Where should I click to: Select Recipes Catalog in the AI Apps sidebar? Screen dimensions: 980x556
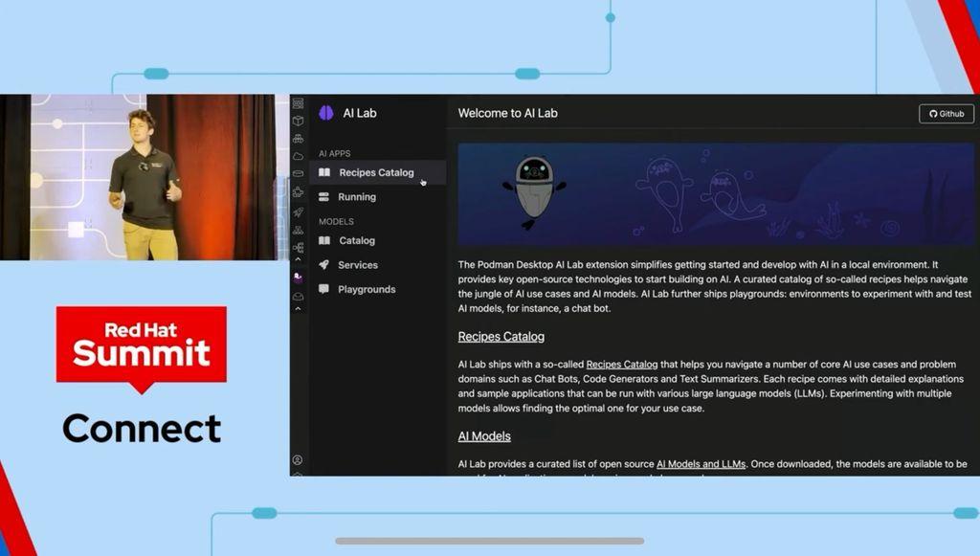[x=377, y=172]
